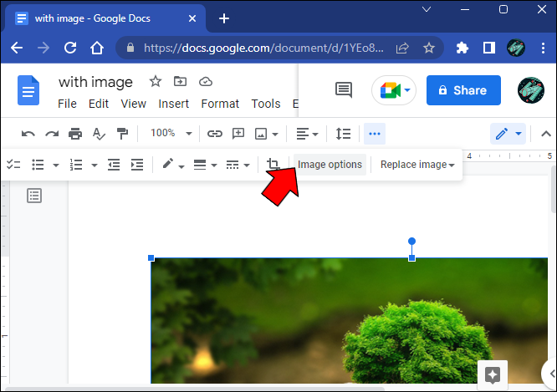This screenshot has height=392, width=557.
Task: Click the Redo icon
Action: [x=52, y=134]
